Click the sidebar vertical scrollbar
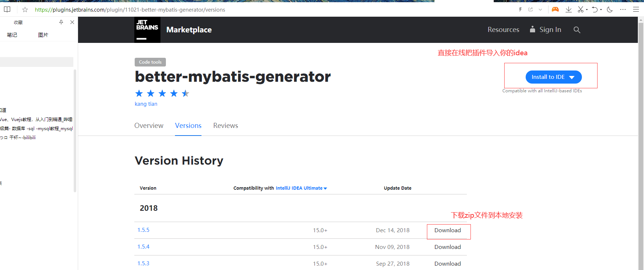The height and width of the screenshot is (270, 644). click(75, 131)
